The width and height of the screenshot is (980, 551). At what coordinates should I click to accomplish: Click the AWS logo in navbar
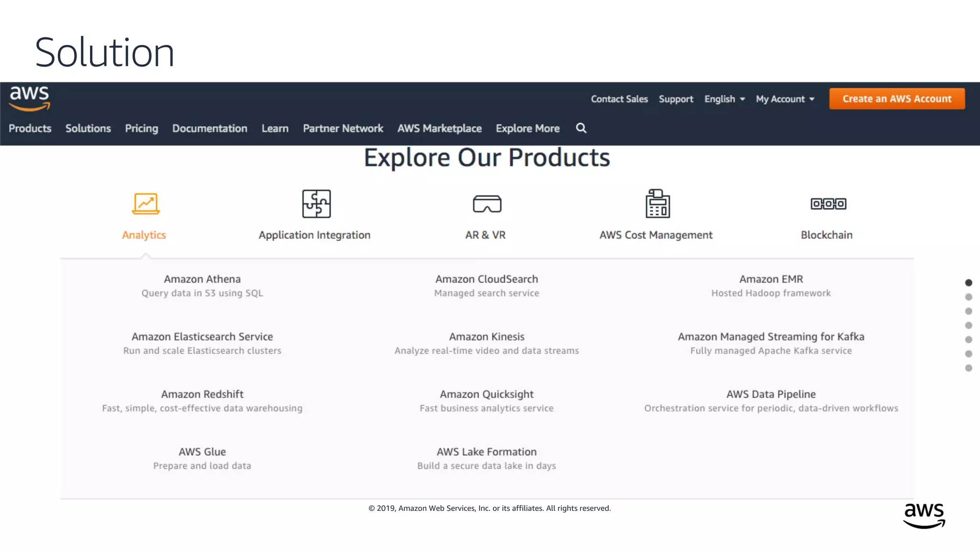30,99
